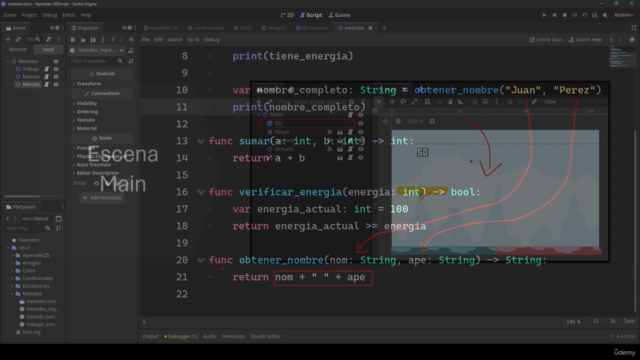Pause the running project

tap(554, 15)
